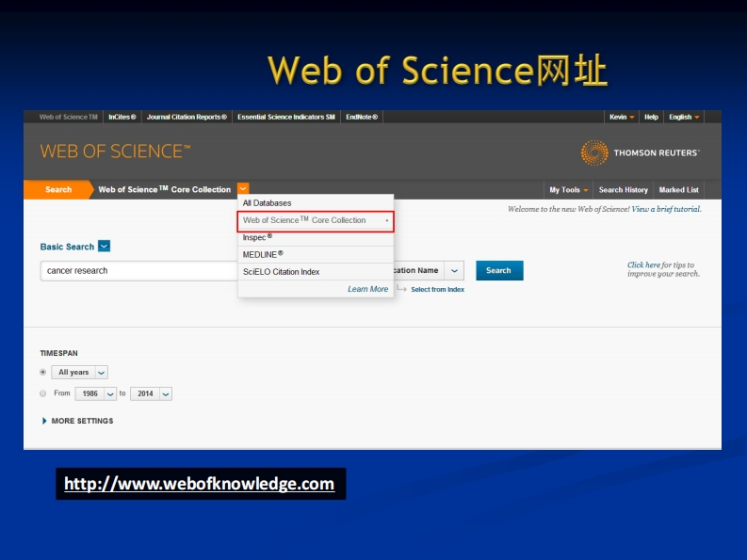The image size is (747, 560).
Task: Open the My Tools menu
Action: tap(568, 190)
